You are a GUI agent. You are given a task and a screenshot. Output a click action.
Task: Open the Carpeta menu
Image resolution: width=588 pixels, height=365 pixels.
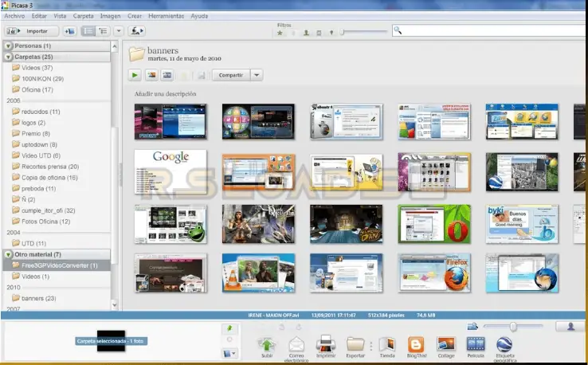[x=83, y=16]
